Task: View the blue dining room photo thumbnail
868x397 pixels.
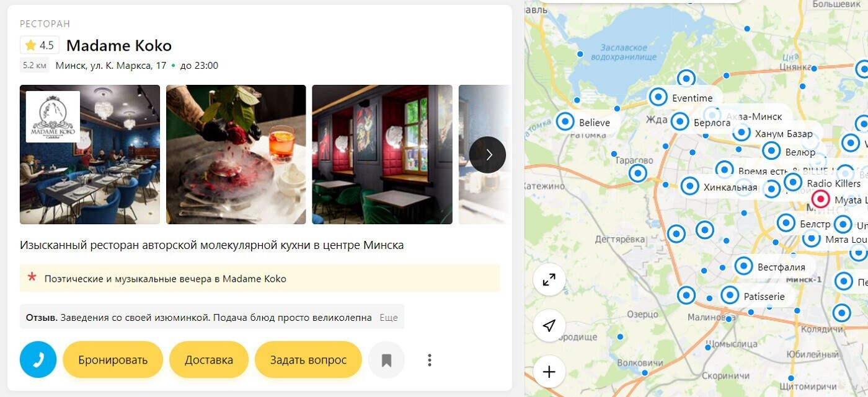Action: pyautogui.click(x=90, y=154)
